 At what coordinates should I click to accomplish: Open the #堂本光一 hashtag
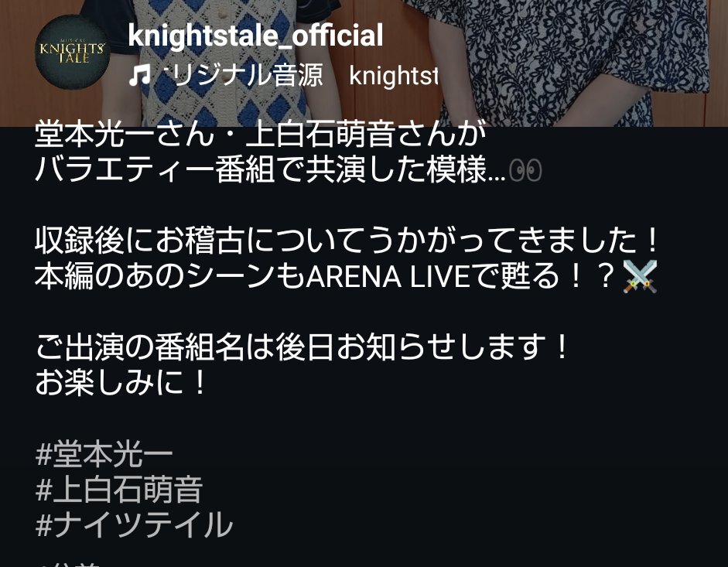(x=104, y=454)
